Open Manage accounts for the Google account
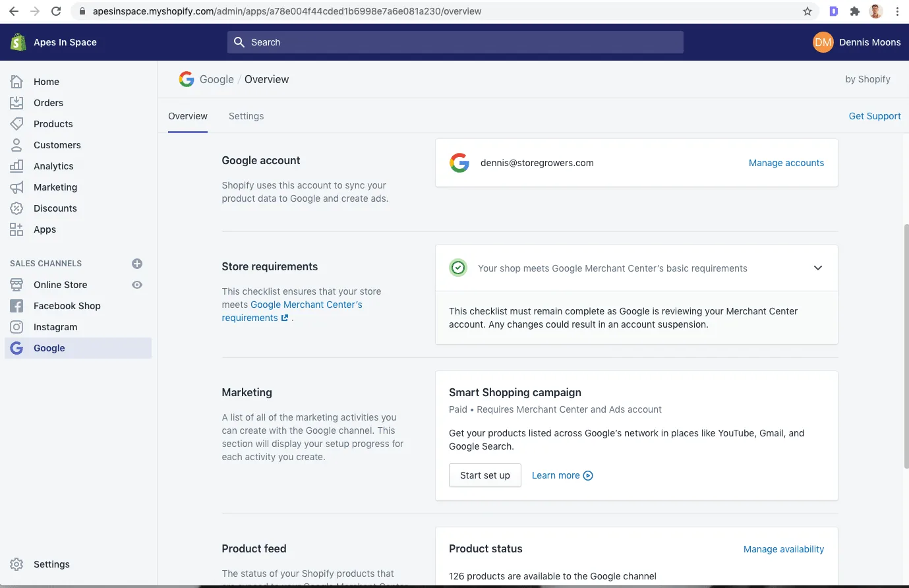 click(786, 162)
